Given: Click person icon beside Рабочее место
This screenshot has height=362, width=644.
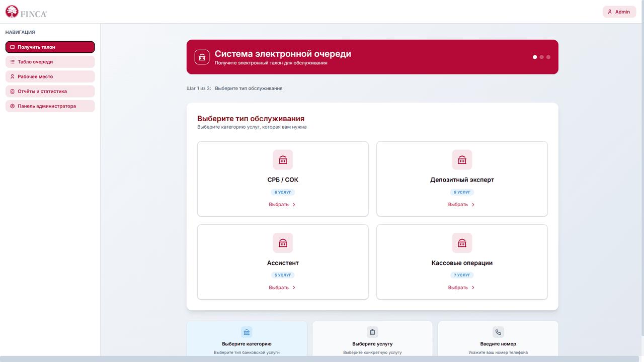Looking at the screenshot, I should click(13, 76).
